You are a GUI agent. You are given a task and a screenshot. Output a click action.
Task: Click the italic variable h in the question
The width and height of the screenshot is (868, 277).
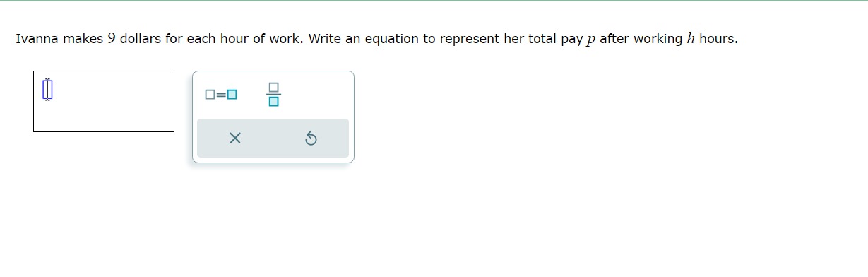coord(691,39)
